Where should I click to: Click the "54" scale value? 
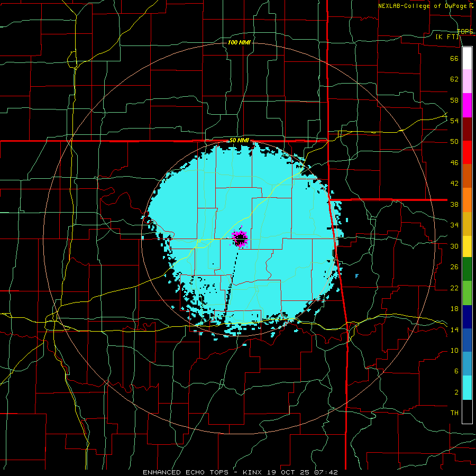454,121
